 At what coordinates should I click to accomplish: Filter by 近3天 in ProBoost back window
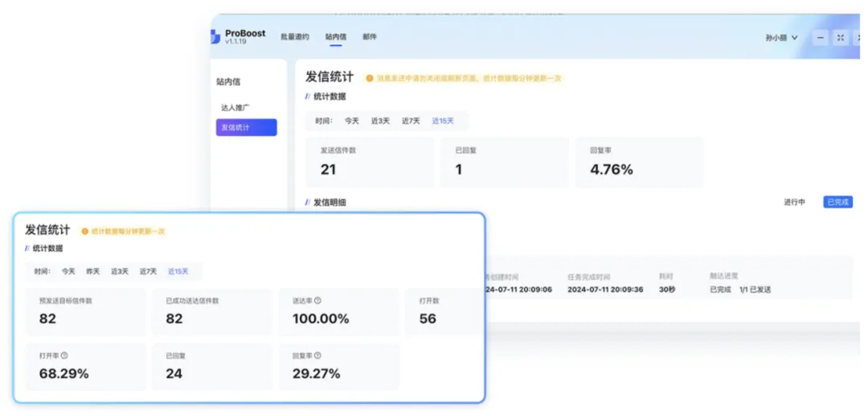(x=380, y=121)
